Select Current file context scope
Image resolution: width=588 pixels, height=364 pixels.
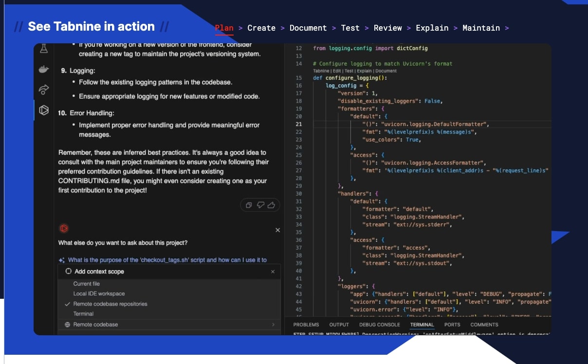[x=87, y=284]
